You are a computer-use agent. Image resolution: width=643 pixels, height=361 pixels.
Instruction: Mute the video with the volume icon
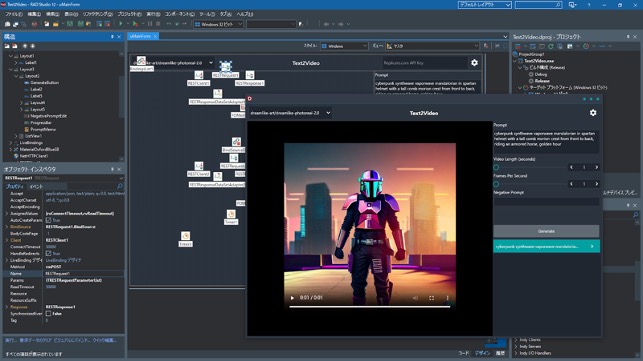[x=415, y=298]
